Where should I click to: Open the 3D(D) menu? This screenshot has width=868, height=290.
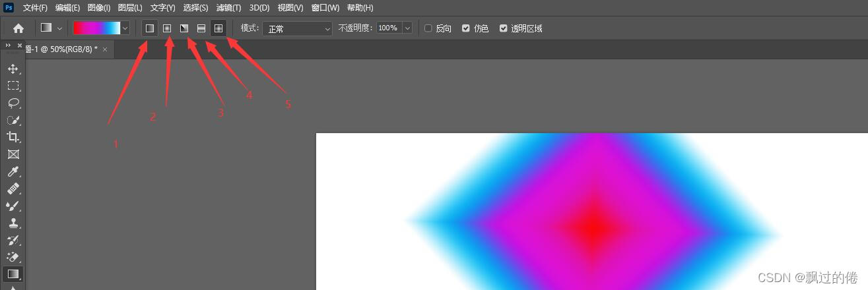point(259,8)
